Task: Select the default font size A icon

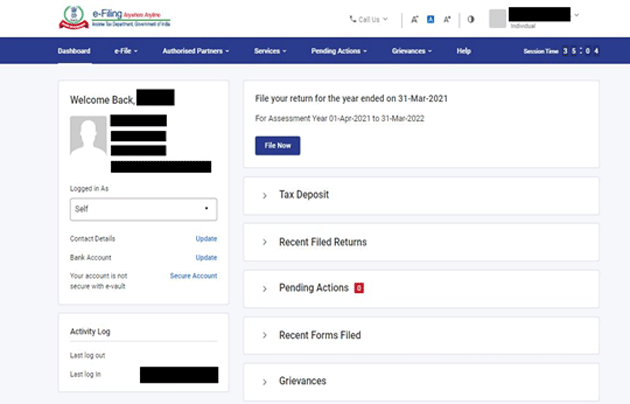Action: point(431,19)
